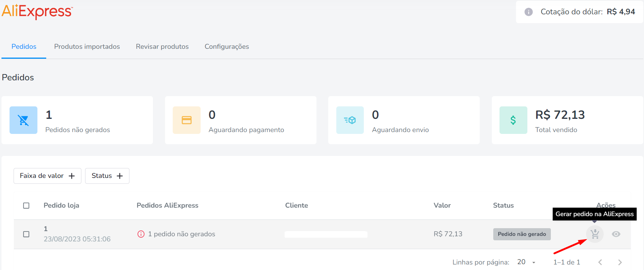Image resolution: width=644 pixels, height=270 pixels.
Task: Switch to Revisar produtos tab
Action: click(162, 47)
